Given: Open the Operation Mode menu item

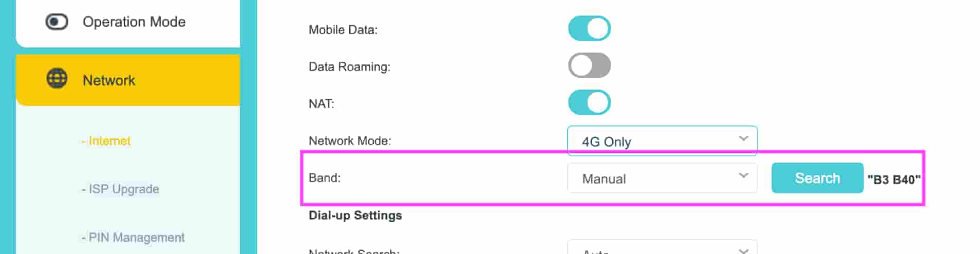Looking at the screenshot, I should coord(134,22).
